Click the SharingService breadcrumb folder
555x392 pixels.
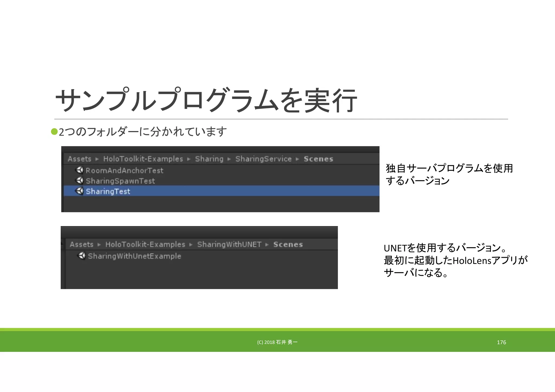(x=263, y=159)
